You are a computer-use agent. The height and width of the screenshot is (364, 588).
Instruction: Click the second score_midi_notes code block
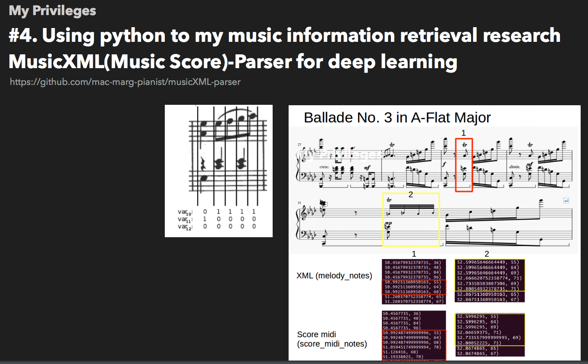click(x=490, y=335)
